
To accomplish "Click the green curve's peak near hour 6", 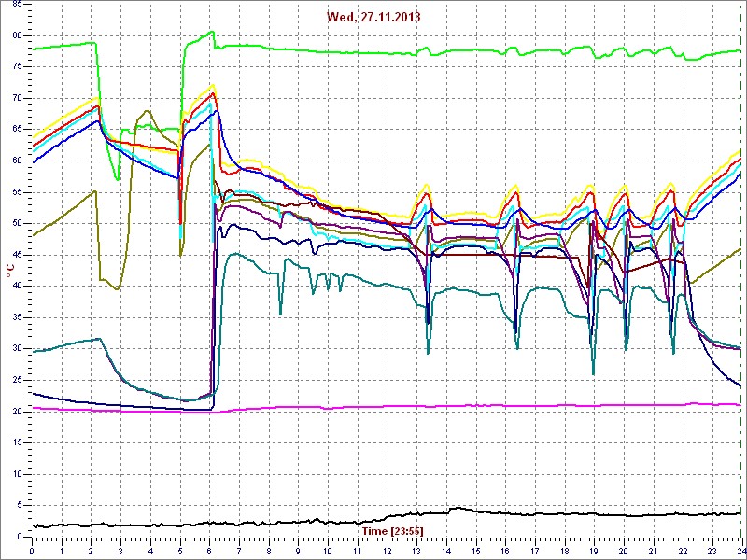I will [212, 33].
